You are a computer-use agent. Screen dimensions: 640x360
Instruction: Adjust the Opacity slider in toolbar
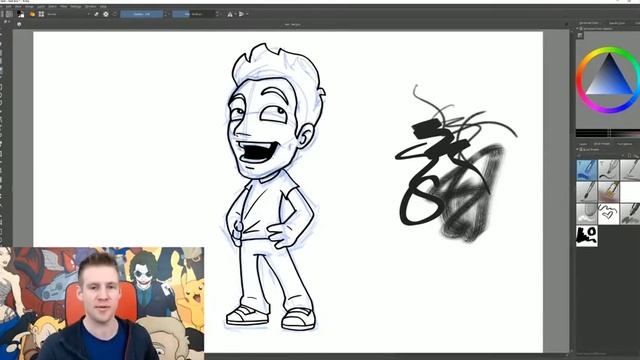point(142,14)
